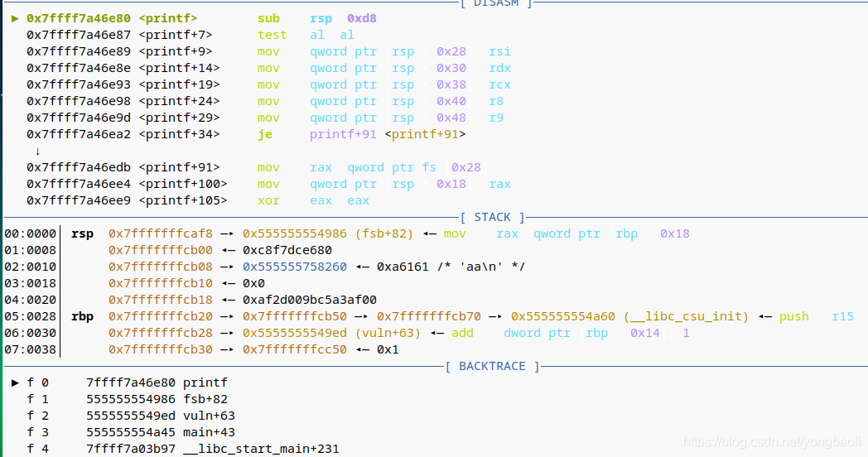Click stack value 0xc8f7dce680
868x457 pixels.
287,251
